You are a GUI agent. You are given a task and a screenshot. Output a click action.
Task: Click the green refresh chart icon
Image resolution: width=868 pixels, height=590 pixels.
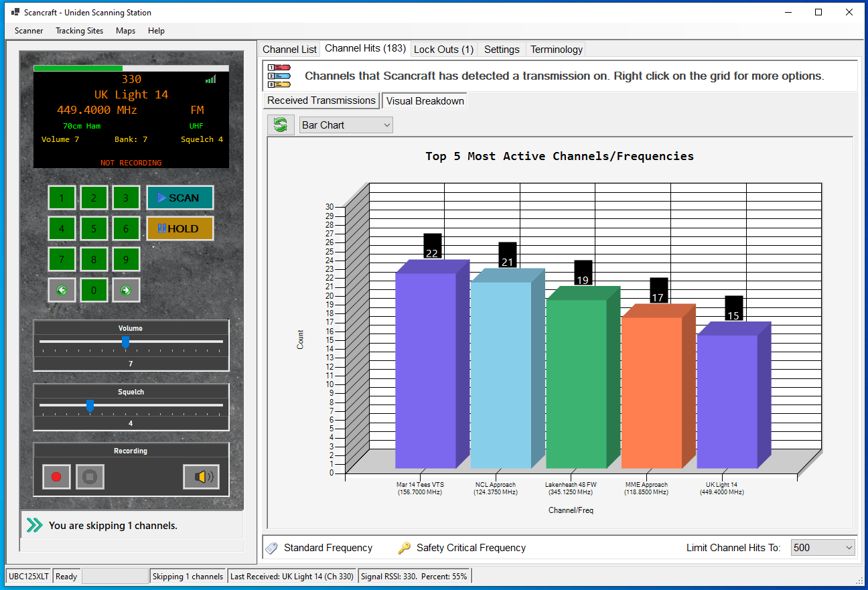click(x=281, y=125)
